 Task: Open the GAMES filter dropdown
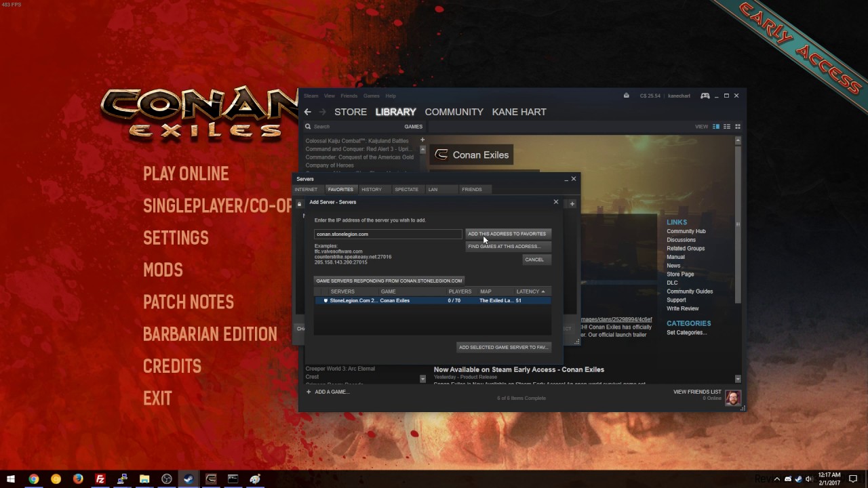tap(414, 127)
